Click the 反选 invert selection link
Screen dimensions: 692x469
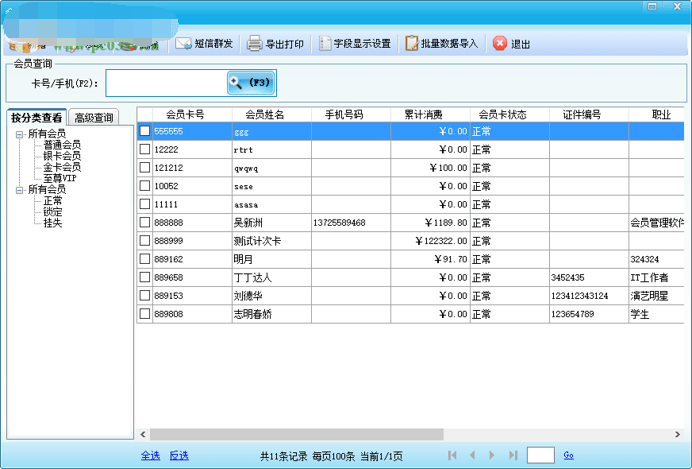point(179,455)
